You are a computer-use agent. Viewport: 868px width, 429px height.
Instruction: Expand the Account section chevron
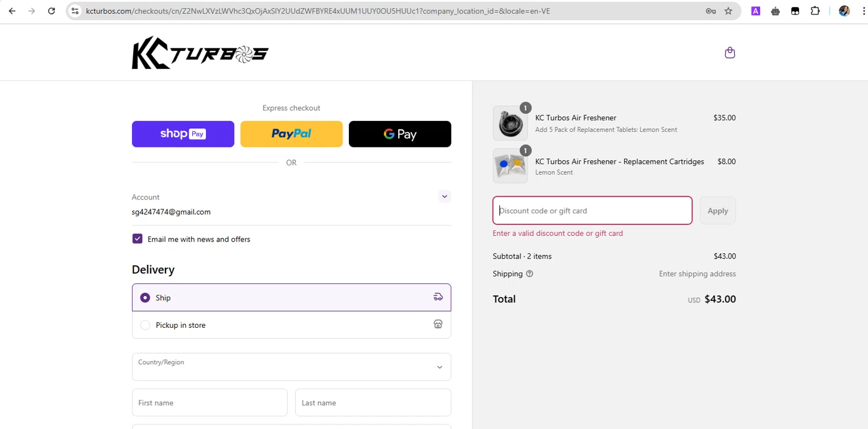coord(444,197)
